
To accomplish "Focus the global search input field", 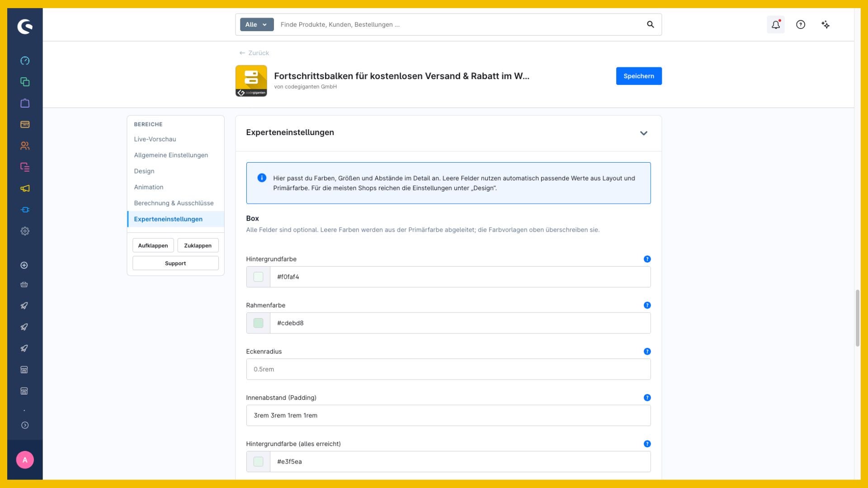I will coord(459,24).
